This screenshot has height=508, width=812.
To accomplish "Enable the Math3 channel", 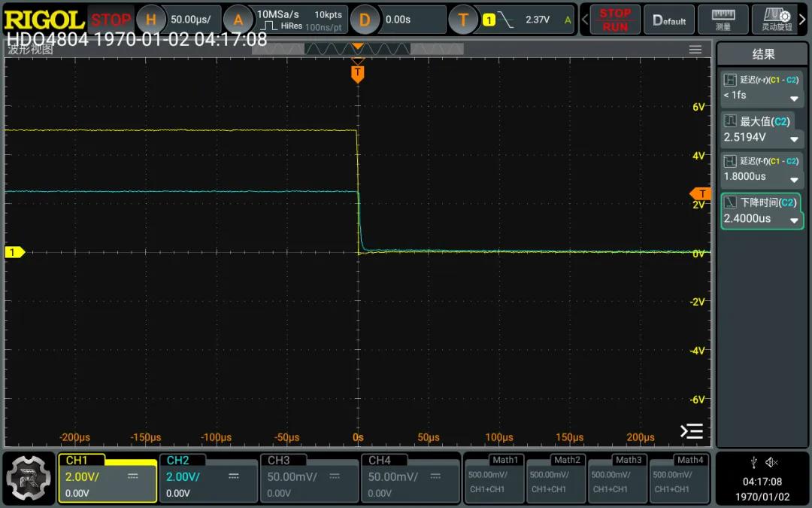I will coord(617,478).
